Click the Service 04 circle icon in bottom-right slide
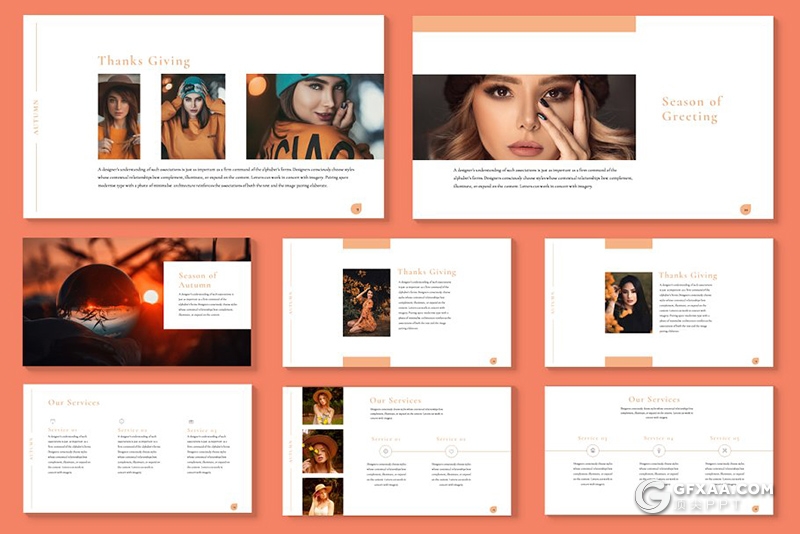 658,451
